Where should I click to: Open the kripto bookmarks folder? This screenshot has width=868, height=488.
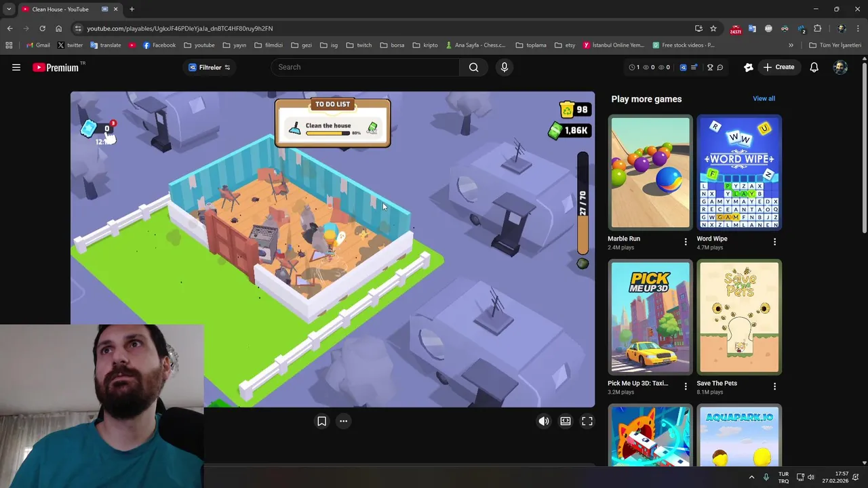tap(425, 45)
